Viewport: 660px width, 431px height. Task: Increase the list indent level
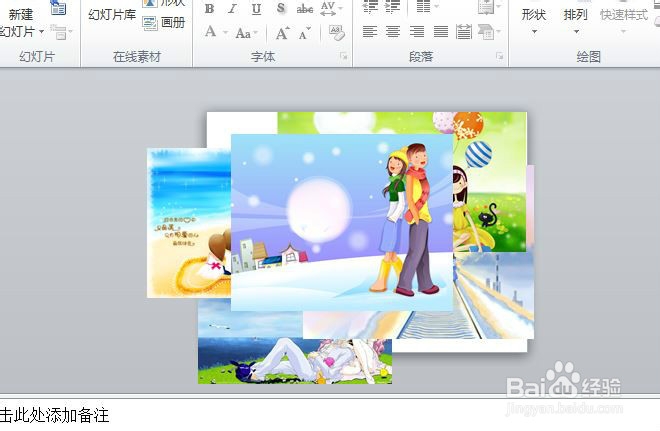(393, 6)
